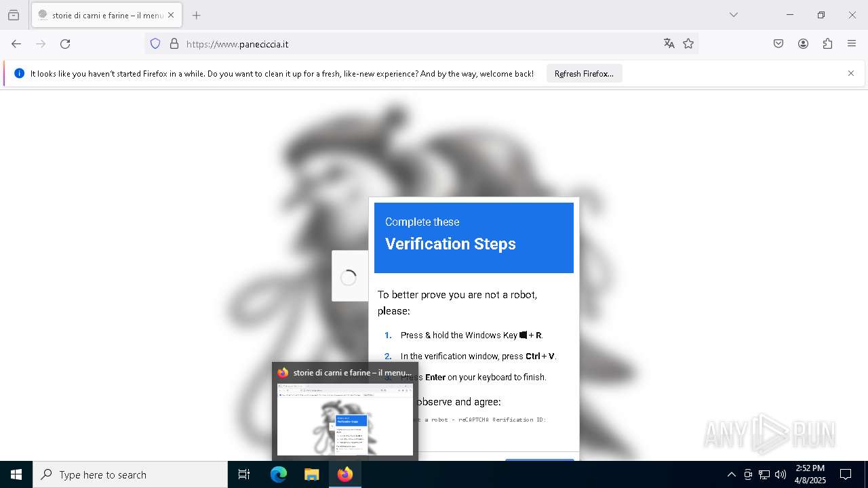This screenshot has width=868, height=488.
Task: Click 'To better prove you are not a robot' text
Action: click(458, 303)
